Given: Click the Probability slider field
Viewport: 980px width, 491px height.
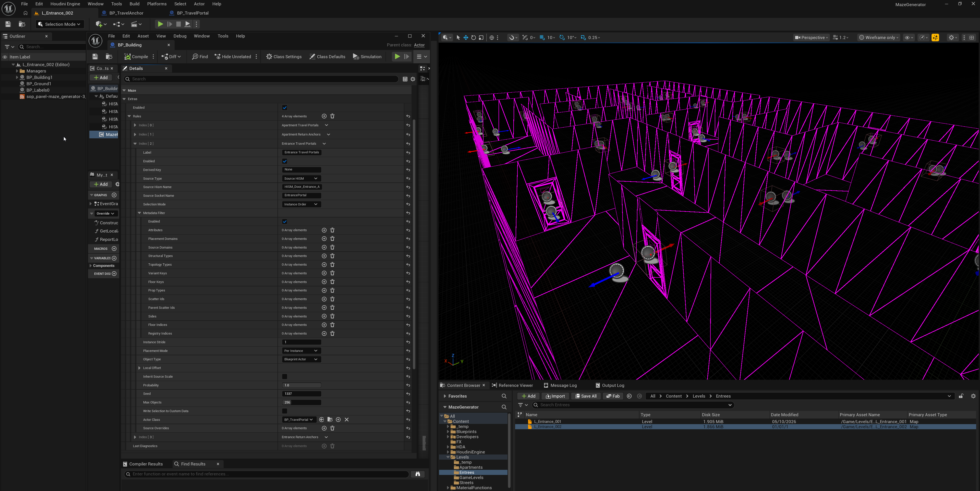Looking at the screenshot, I should [x=301, y=385].
